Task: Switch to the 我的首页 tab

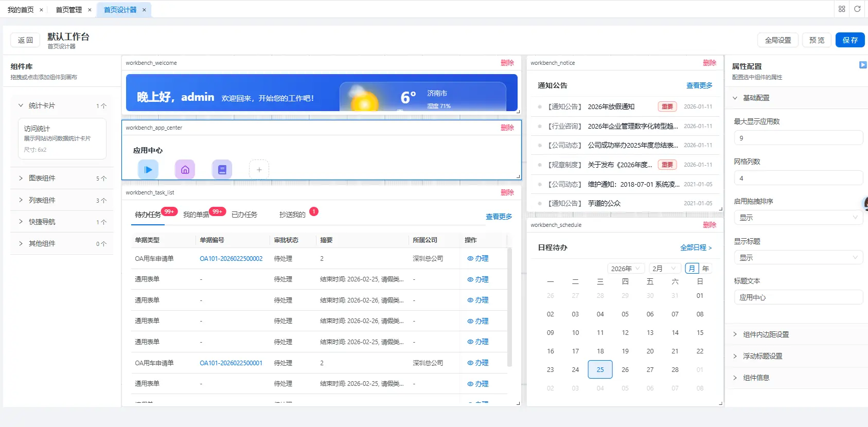Action: tap(21, 10)
